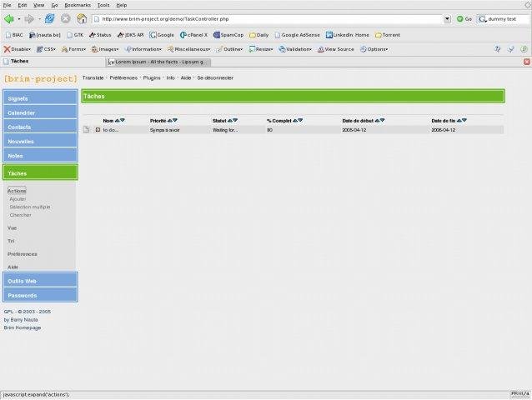The height and width of the screenshot is (400, 532).
Task: Click the Reload page icon
Action: click(49, 18)
